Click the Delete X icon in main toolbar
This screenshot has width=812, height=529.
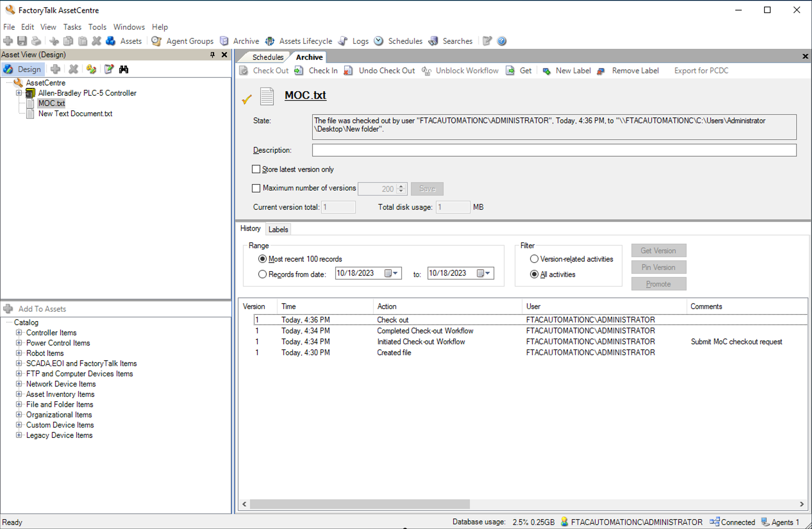97,41
